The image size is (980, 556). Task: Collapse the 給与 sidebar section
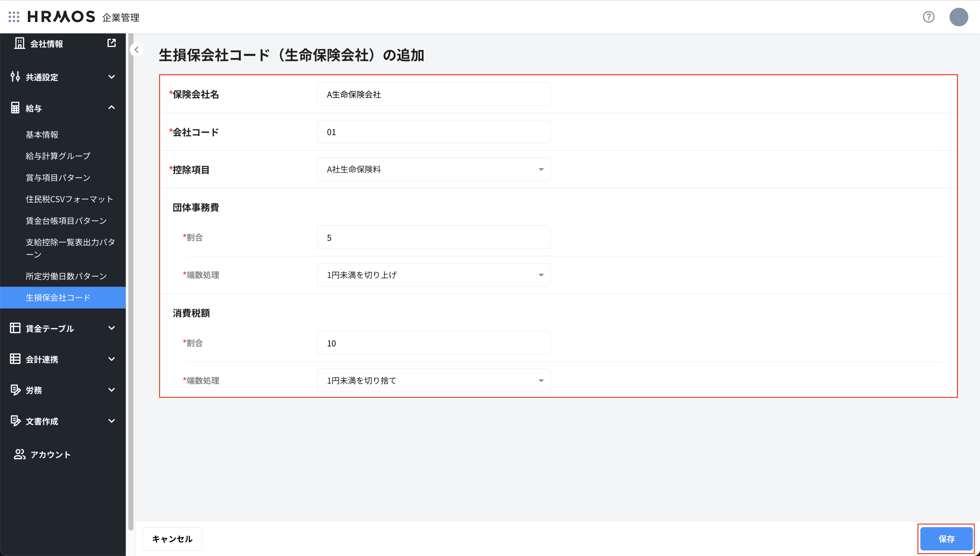[x=111, y=107]
